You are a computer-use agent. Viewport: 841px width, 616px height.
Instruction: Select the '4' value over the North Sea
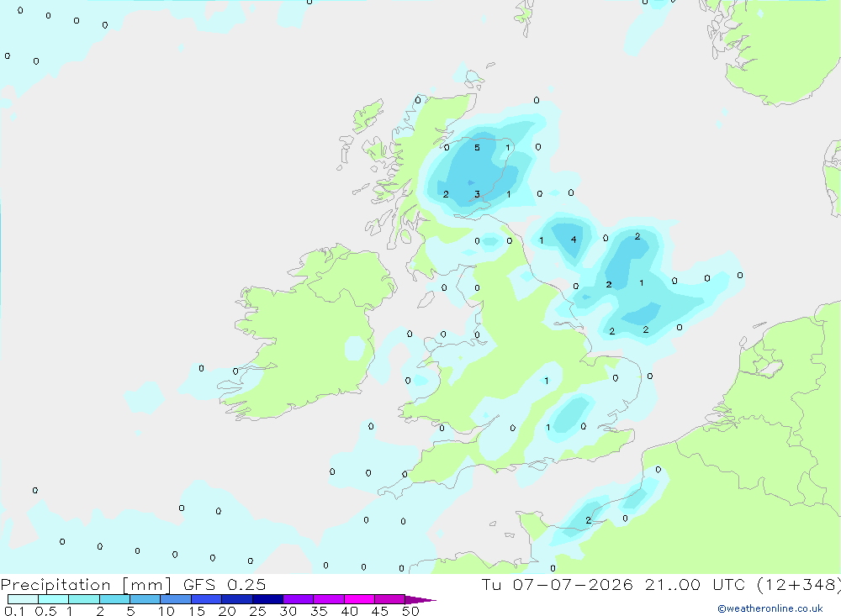point(574,240)
